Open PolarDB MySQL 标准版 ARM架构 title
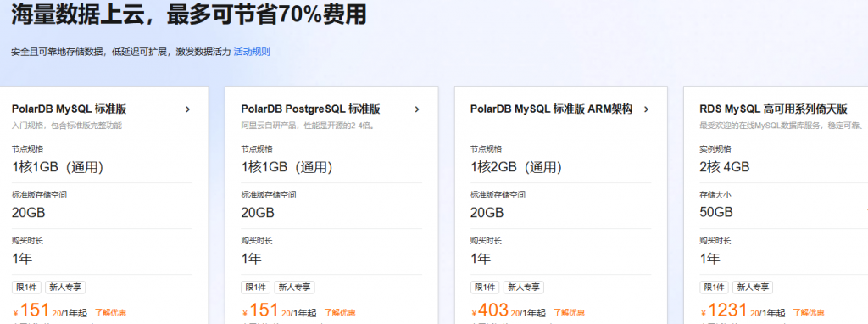 point(551,109)
